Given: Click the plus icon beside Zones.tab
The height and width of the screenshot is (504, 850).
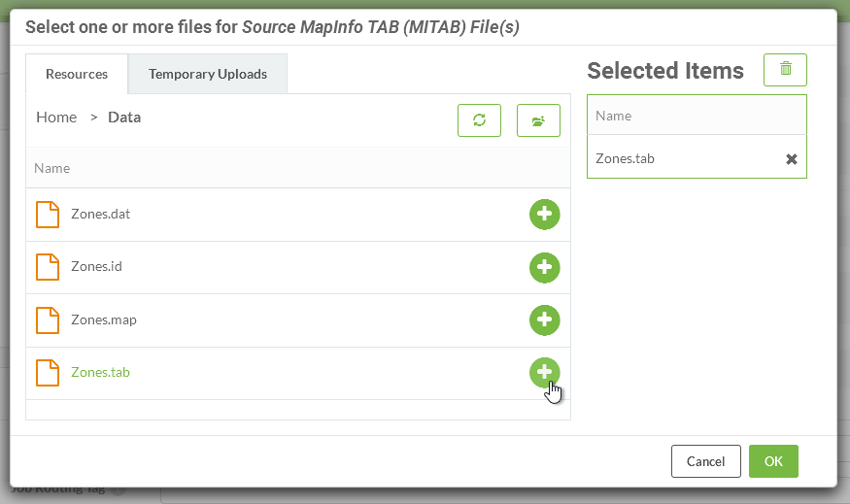Looking at the screenshot, I should 544,372.
